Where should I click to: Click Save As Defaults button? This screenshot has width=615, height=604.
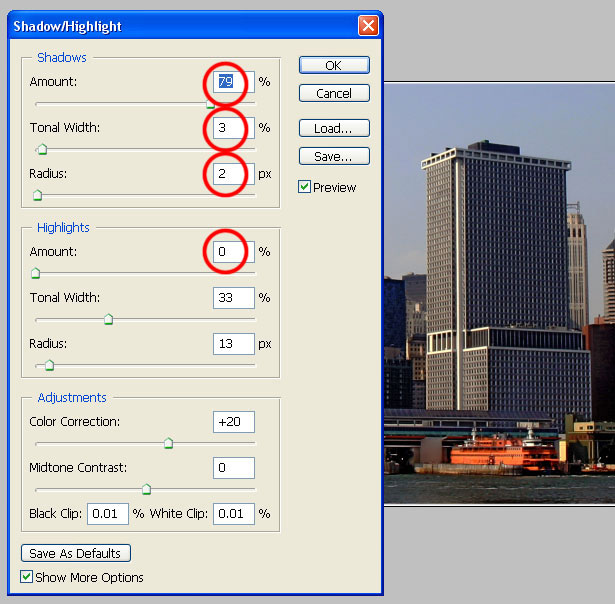76,553
